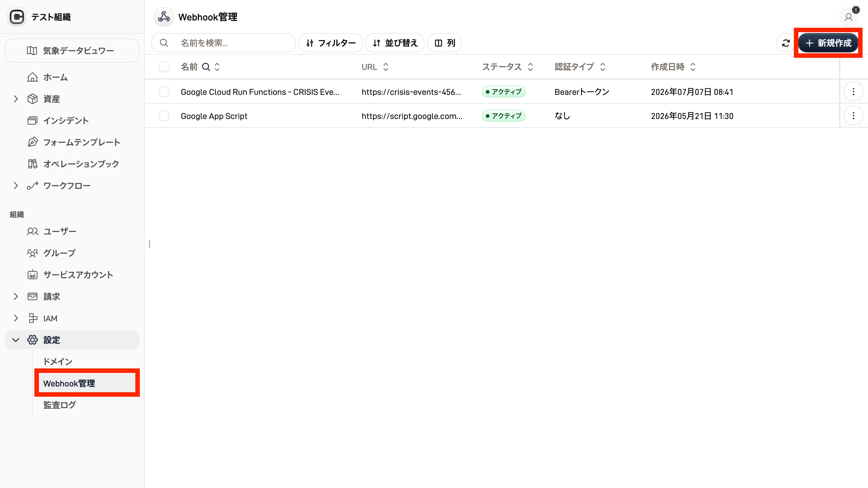Screen dimensions: 868x488
Task: Open ドメイン under 設定
Action: (87, 362)
